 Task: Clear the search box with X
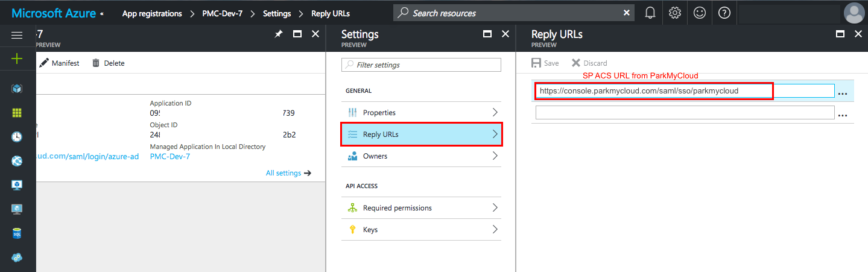(627, 13)
